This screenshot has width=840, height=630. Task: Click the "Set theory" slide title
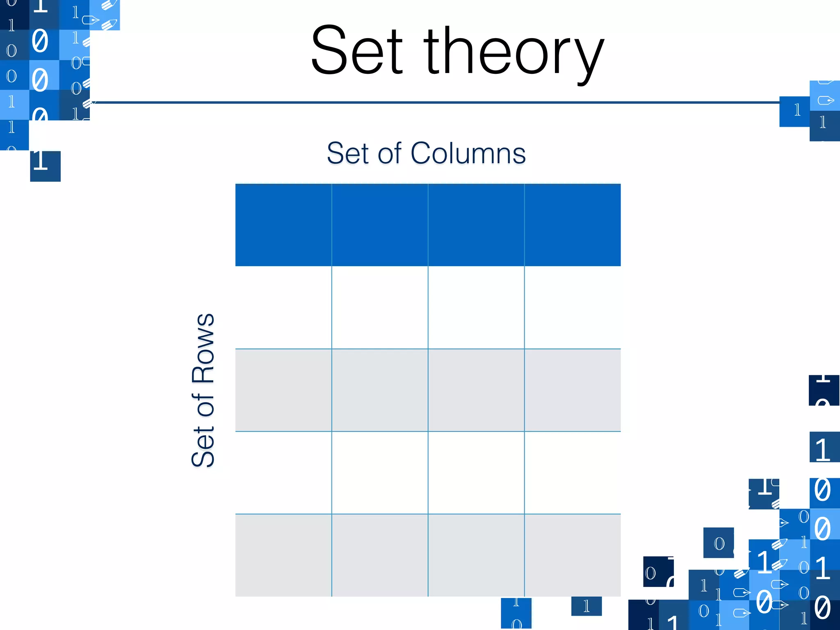click(457, 51)
